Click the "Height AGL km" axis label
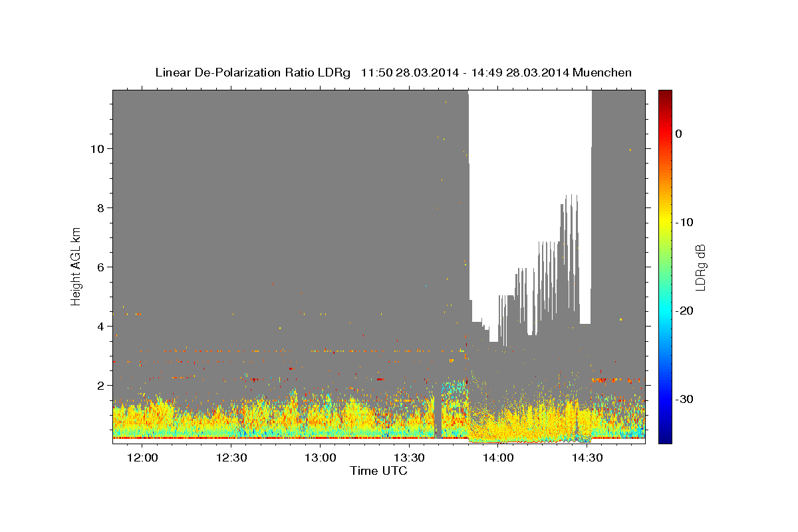The image size is (798, 532). (76, 266)
